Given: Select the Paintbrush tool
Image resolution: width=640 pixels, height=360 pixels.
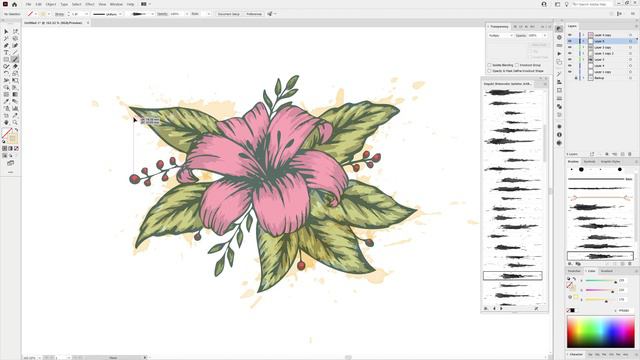Looking at the screenshot, I should [x=15, y=60].
